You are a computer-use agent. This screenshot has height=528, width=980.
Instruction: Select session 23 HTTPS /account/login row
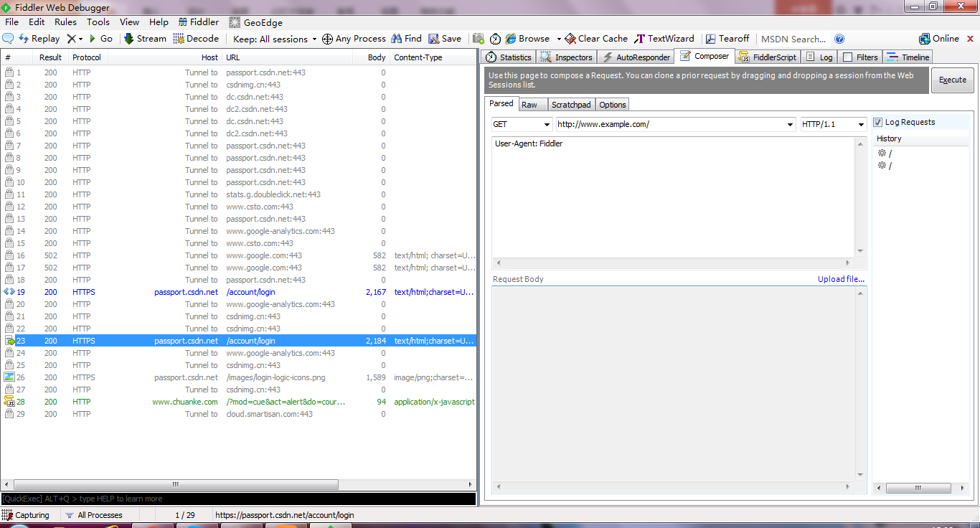(x=238, y=341)
